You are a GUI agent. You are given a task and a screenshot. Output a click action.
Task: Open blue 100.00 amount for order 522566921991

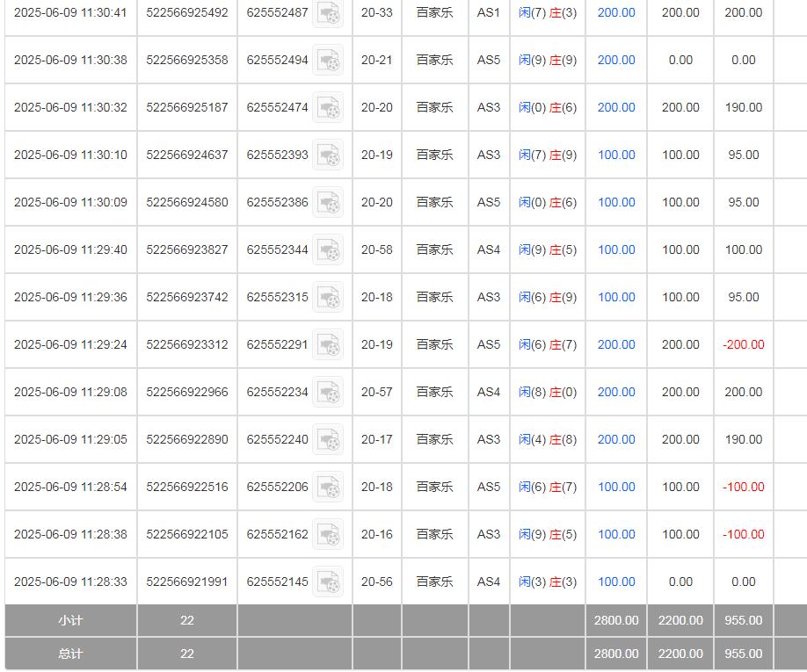pyautogui.click(x=616, y=582)
